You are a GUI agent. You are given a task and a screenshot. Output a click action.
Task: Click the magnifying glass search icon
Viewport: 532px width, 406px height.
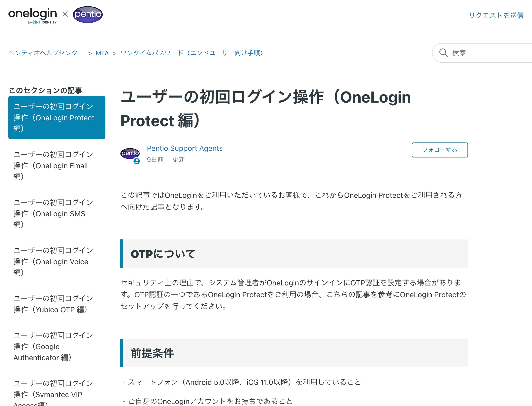tap(443, 53)
